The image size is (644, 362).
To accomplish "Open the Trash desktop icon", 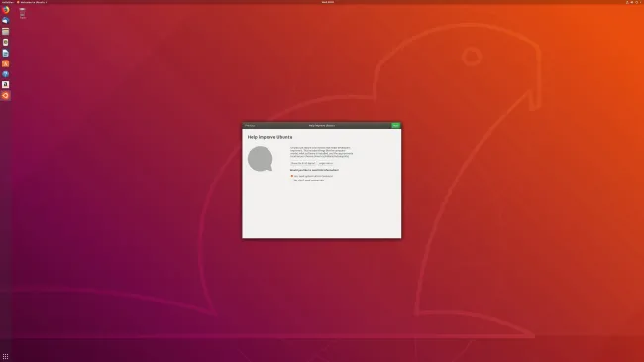I will pos(22,13).
